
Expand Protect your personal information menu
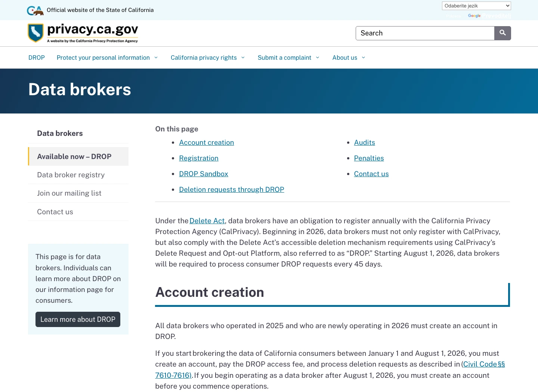tap(107, 57)
